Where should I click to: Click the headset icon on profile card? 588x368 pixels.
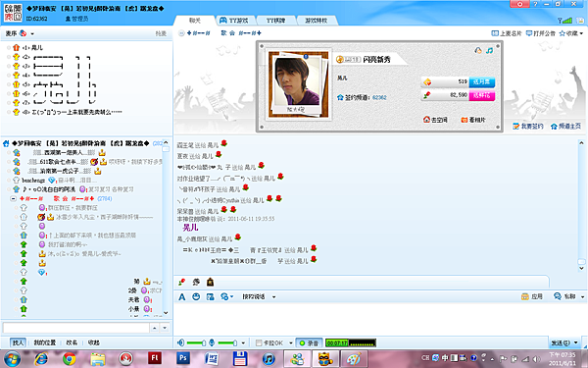[478, 50]
